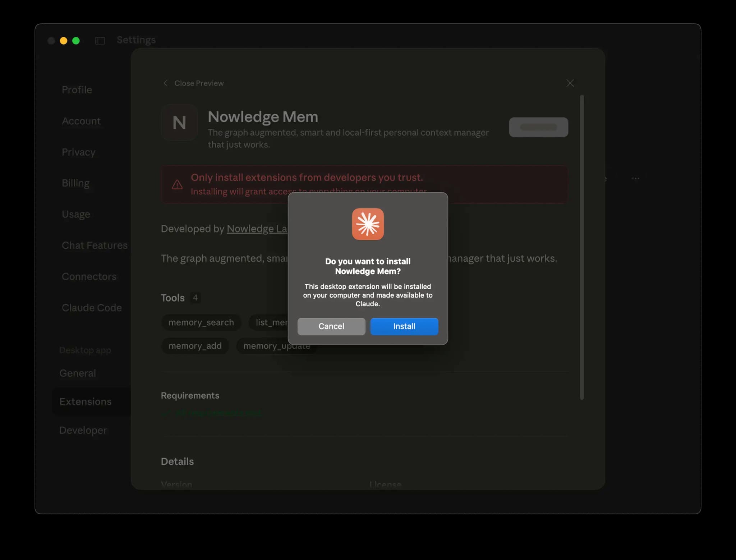Go to Connectors settings
The width and height of the screenshot is (736, 560).
pyautogui.click(x=89, y=276)
